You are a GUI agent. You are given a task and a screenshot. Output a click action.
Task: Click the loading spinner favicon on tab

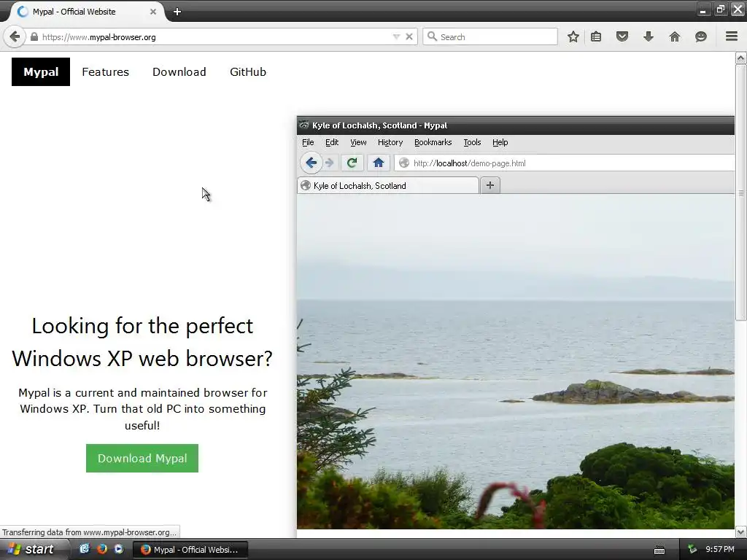(x=23, y=12)
